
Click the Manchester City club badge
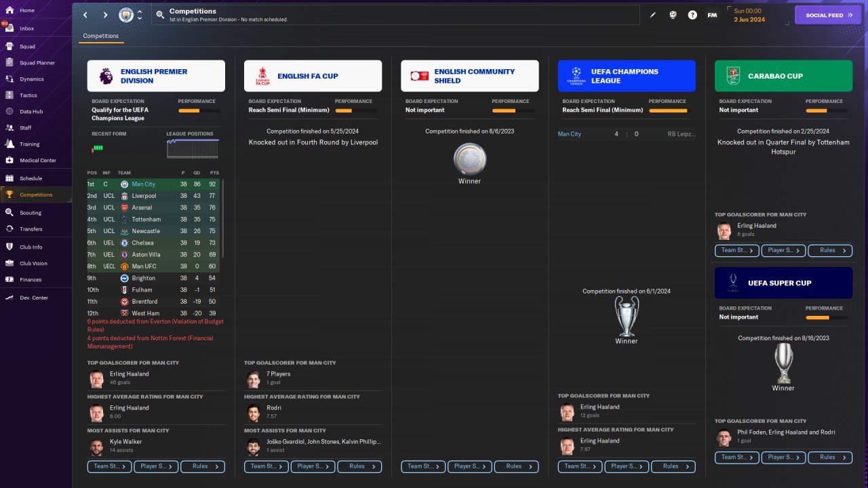click(x=126, y=15)
